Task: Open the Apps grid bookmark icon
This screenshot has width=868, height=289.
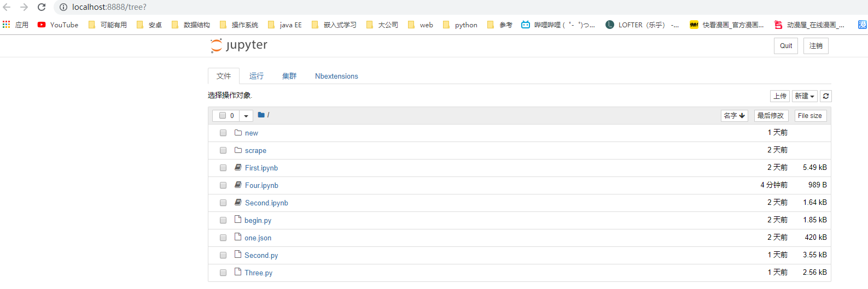Action: pyautogui.click(x=7, y=25)
